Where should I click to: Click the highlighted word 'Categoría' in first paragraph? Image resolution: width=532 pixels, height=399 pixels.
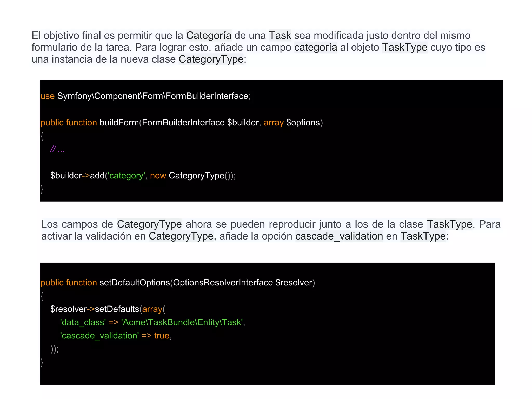pos(209,36)
